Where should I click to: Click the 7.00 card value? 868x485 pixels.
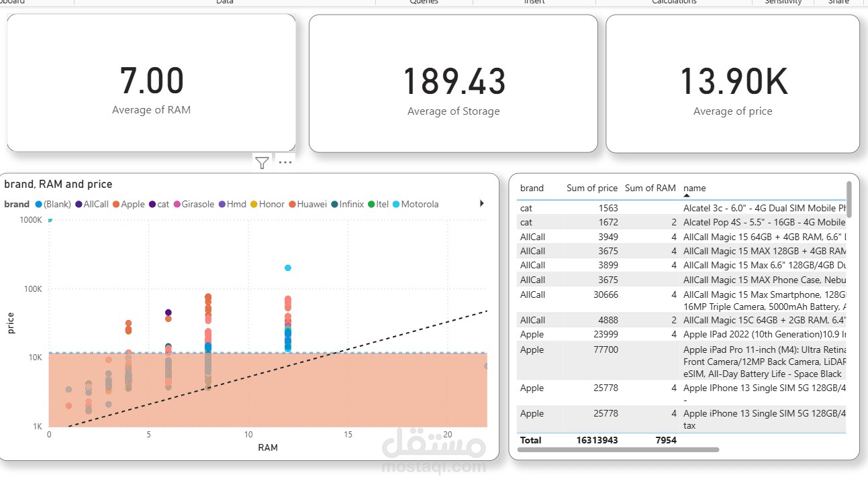coord(152,80)
